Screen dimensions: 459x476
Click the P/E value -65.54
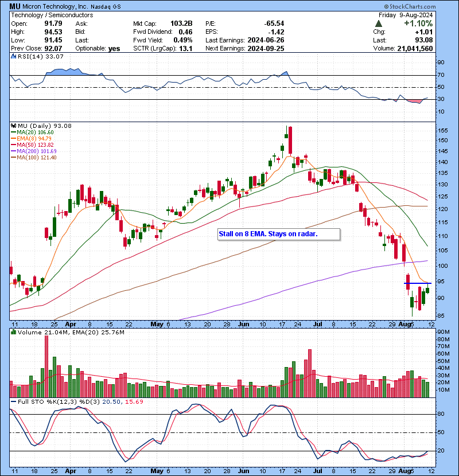[x=274, y=24]
